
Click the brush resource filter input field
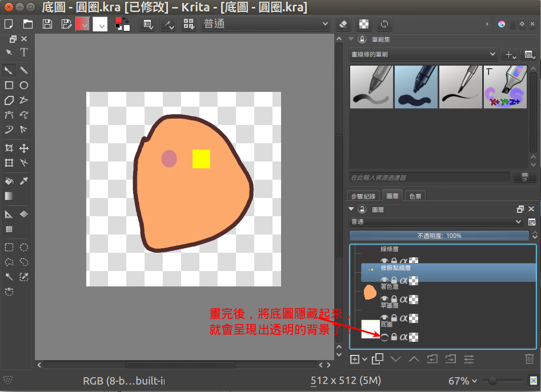430,177
